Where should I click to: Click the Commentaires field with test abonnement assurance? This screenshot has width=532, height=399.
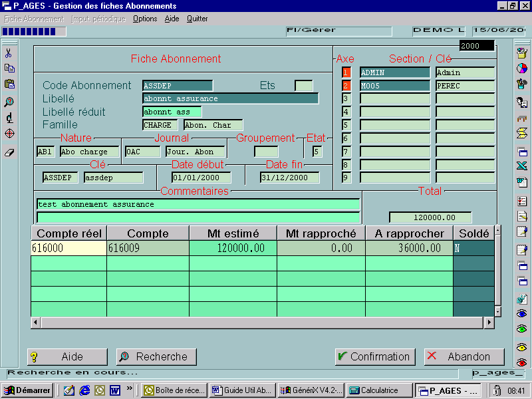pyautogui.click(x=198, y=204)
